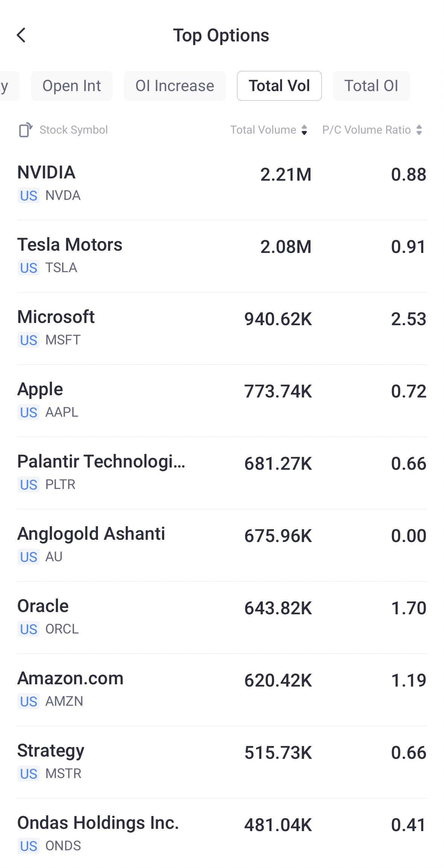Open Anglogold Ashanti AU entry
Screen dimensions: 444x868
[x=222, y=545]
